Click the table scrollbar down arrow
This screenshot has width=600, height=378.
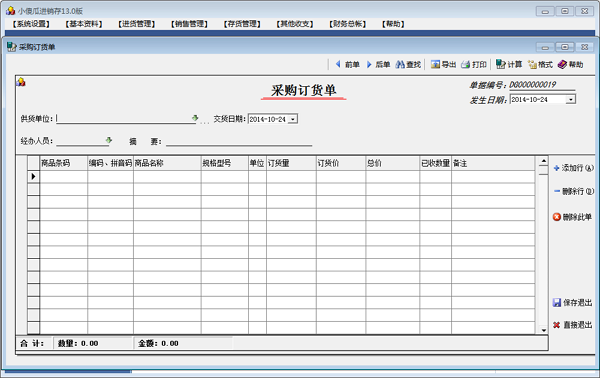pos(543,330)
